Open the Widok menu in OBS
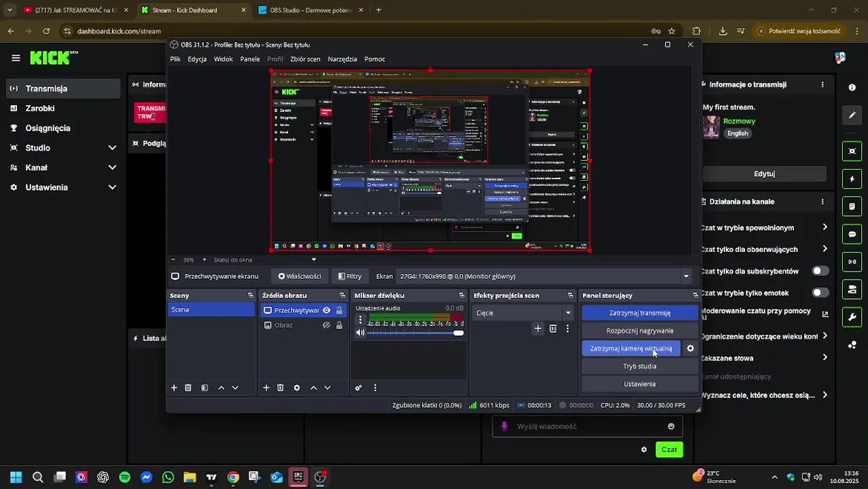 pyautogui.click(x=223, y=59)
